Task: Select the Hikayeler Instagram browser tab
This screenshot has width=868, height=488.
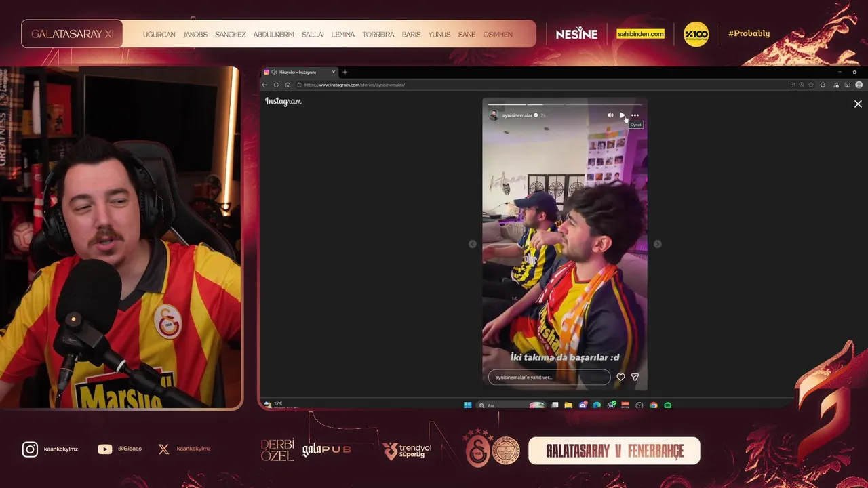Action: (x=300, y=72)
